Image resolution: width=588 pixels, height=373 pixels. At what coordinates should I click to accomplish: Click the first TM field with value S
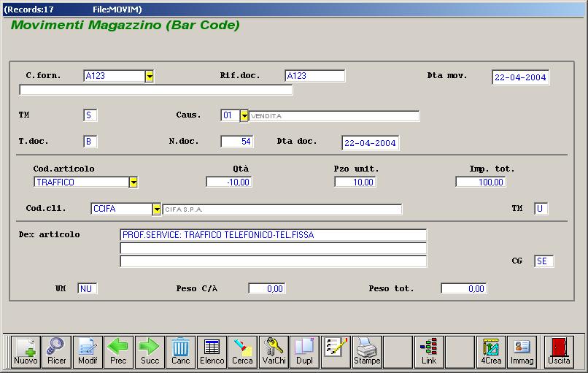point(90,115)
